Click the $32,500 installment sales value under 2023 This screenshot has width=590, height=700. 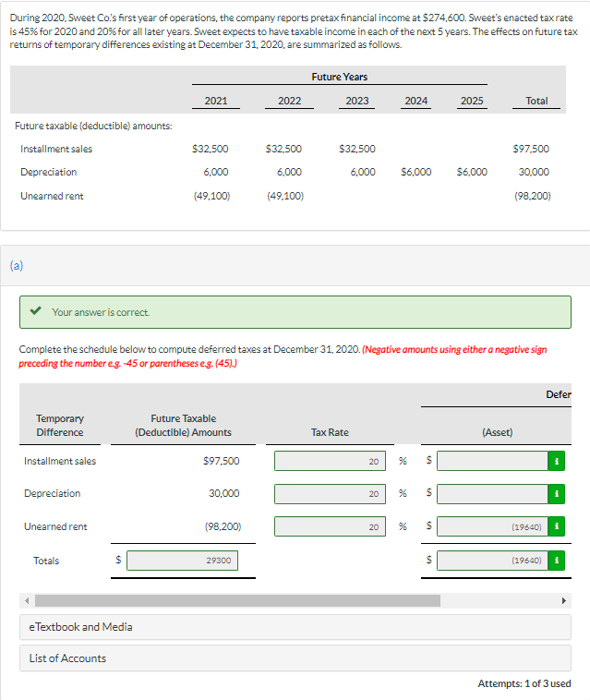click(x=357, y=149)
